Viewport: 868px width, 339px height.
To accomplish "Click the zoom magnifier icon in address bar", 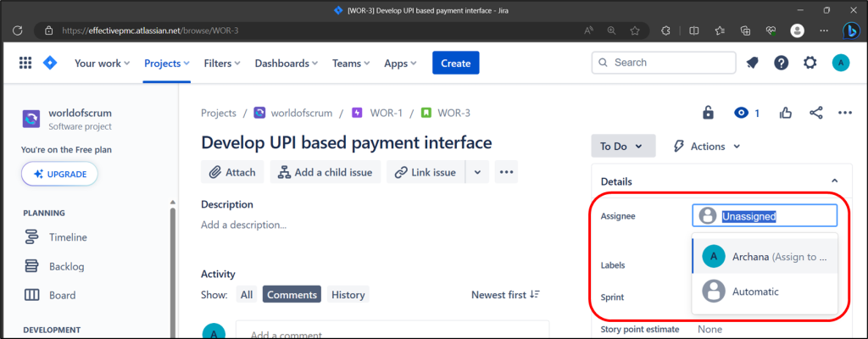I will 612,31.
